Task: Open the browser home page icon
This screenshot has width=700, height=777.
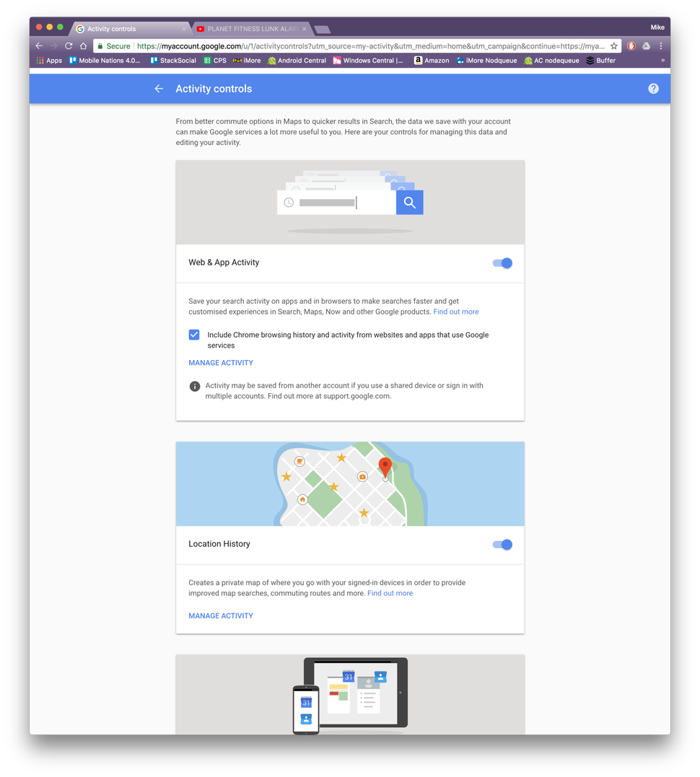Action: pyautogui.click(x=83, y=45)
